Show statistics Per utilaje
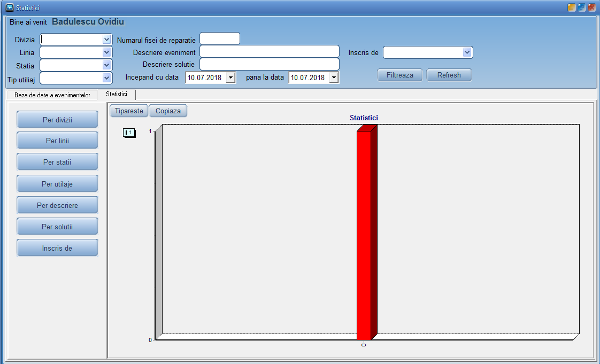 (x=57, y=184)
